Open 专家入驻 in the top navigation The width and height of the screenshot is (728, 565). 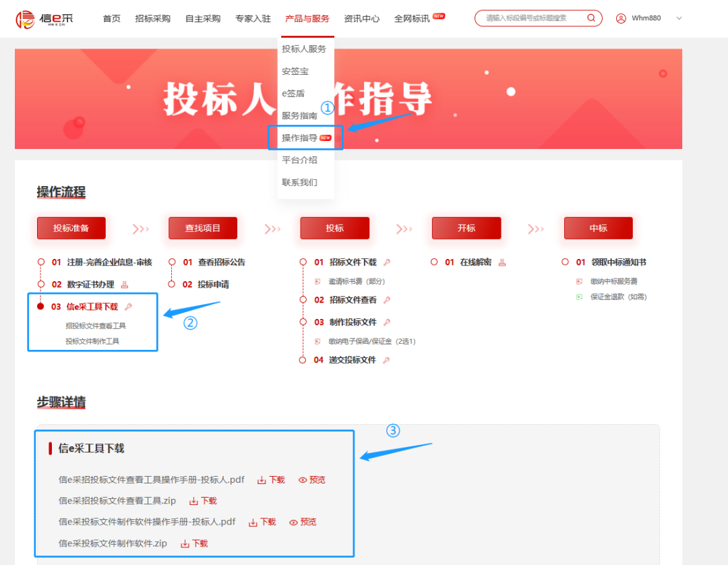(x=253, y=19)
